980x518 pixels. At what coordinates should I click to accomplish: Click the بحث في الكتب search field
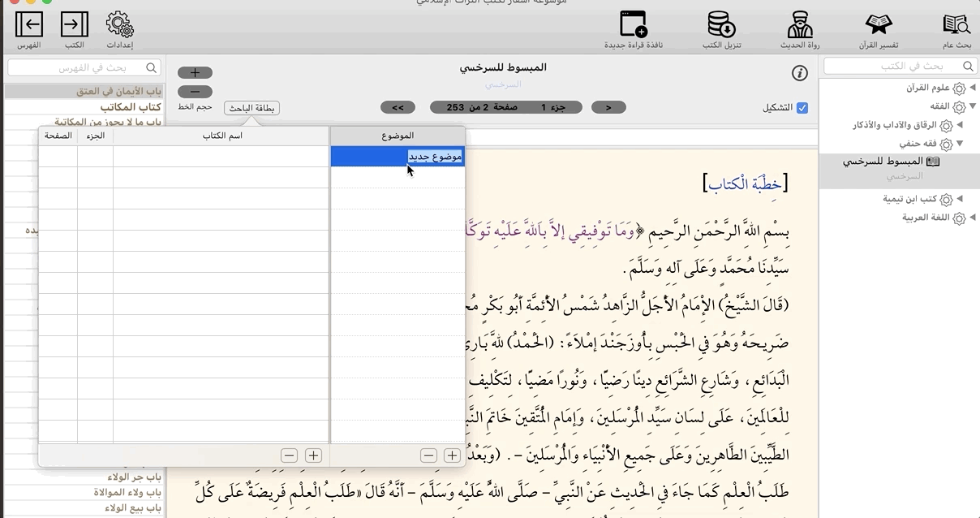click(899, 66)
